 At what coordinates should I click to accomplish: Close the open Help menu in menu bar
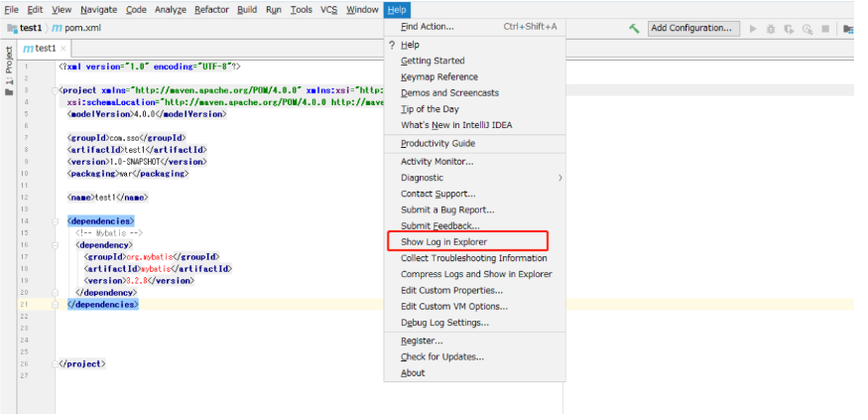[x=397, y=9]
